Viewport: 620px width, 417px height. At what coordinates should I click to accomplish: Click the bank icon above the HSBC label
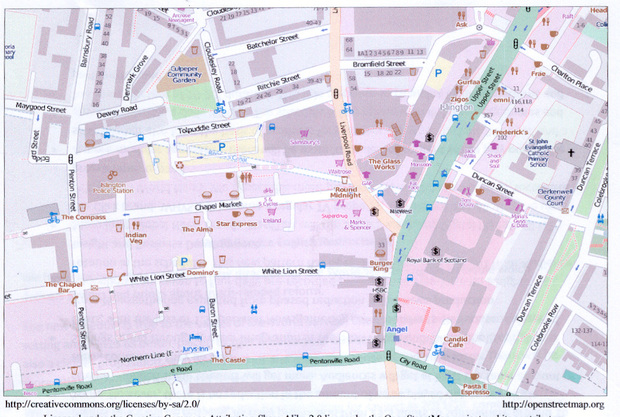(379, 281)
